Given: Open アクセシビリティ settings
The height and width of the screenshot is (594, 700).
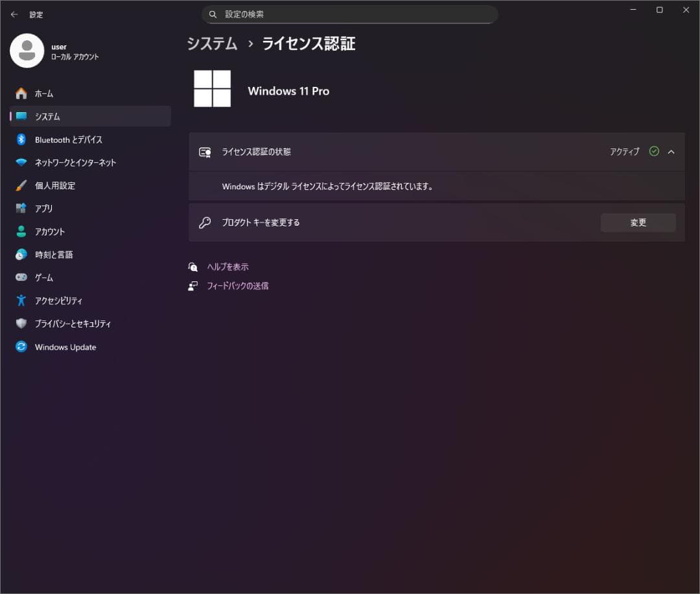Looking at the screenshot, I should click(59, 300).
